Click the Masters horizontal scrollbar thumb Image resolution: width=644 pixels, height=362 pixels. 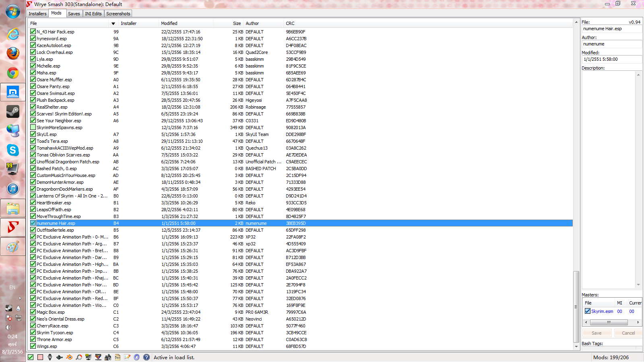tap(609, 322)
